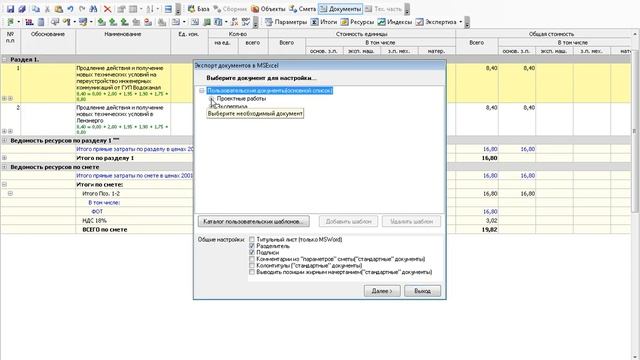Collapse the Итоги по смете group
Screen dimensions: 640x360
pyautogui.click(x=4, y=184)
